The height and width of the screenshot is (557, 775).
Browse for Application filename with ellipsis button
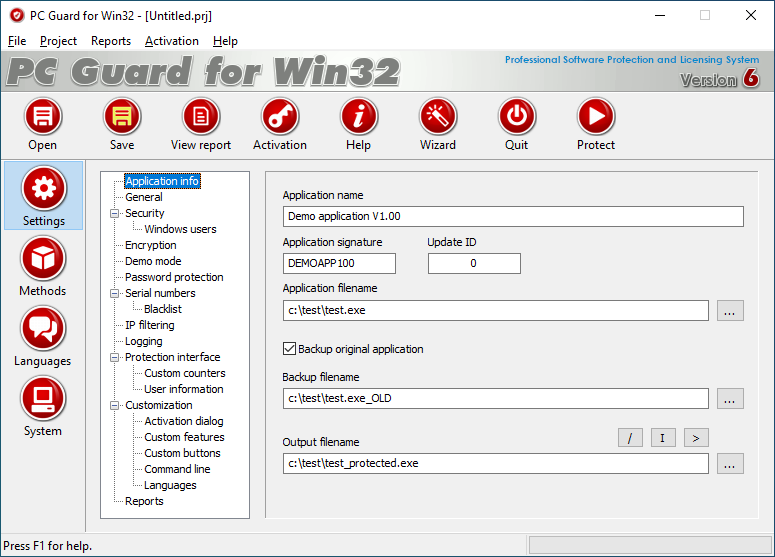point(730,311)
